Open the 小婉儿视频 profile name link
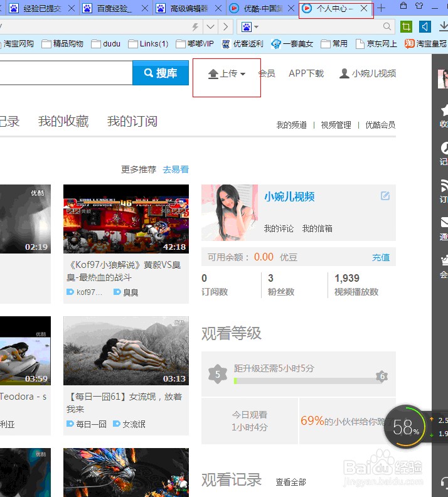The image size is (448, 497). (x=289, y=197)
